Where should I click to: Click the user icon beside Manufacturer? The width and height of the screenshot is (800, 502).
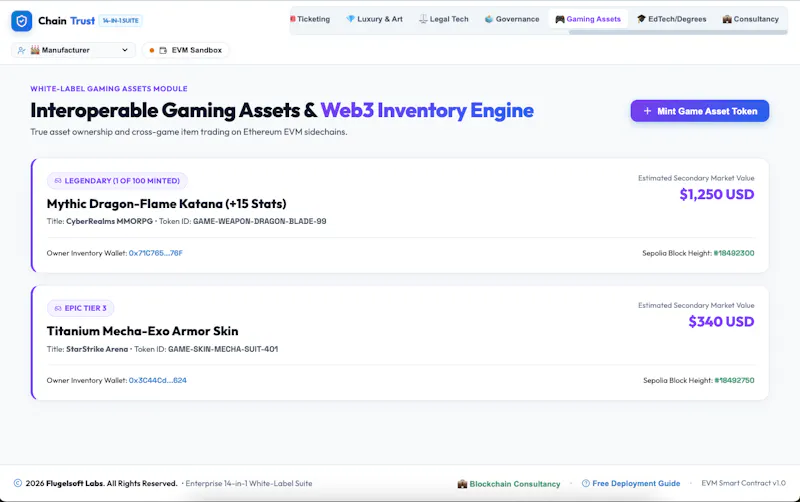(21, 50)
